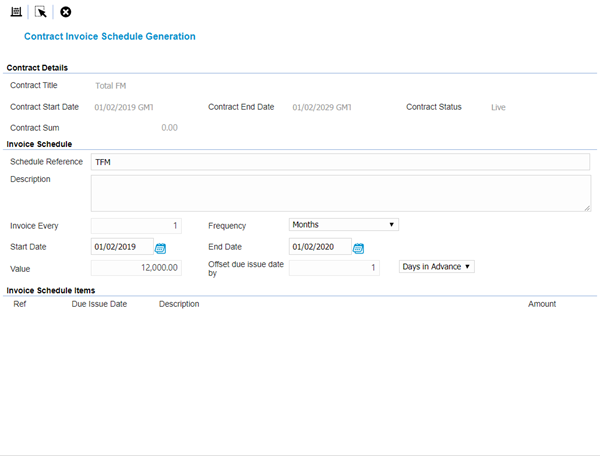Click the pointer select toolbar icon
Image resolution: width=600 pixels, height=456 pixels.
40,12
